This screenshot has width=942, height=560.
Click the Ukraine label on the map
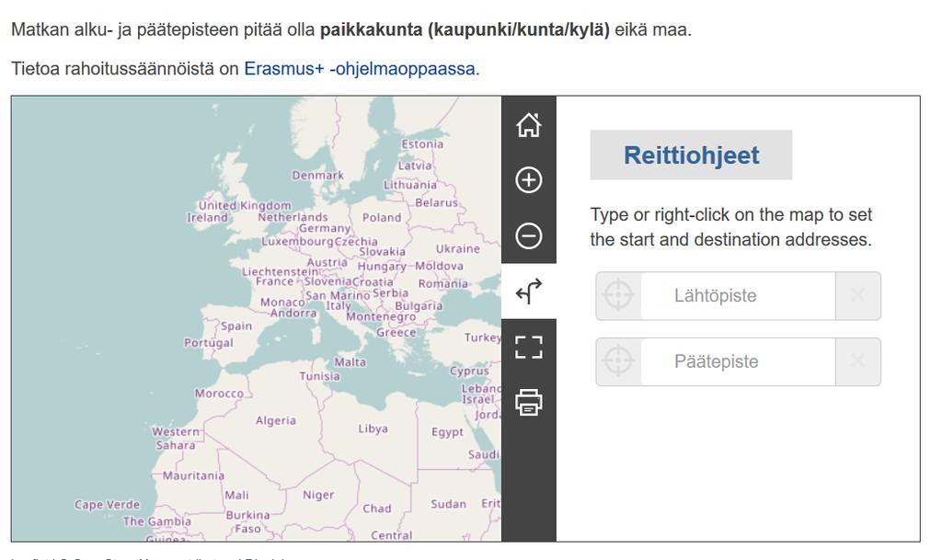tap(458, 248)
